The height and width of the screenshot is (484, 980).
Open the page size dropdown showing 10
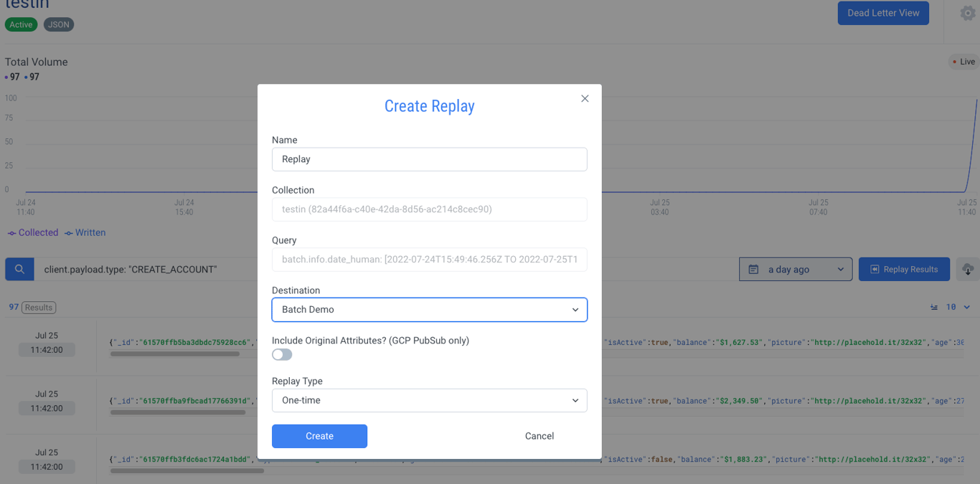pos(958,307)
